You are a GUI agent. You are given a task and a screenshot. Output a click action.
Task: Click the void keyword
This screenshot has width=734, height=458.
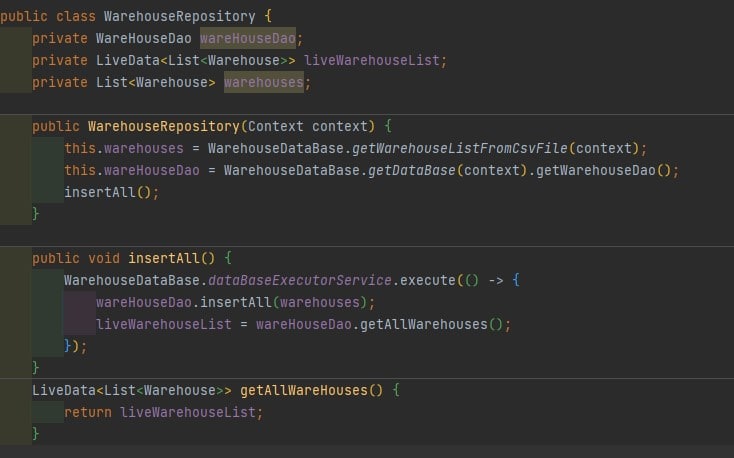click(104, 259)
